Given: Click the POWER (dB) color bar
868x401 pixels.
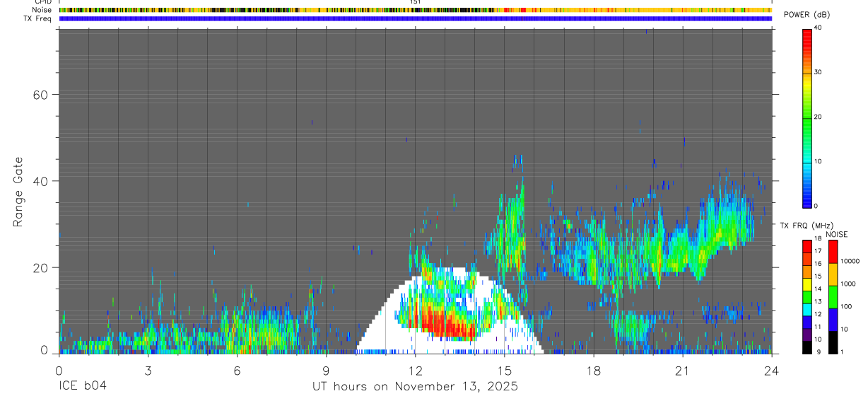Looking at the screenshot, I should tap(807, 117).
